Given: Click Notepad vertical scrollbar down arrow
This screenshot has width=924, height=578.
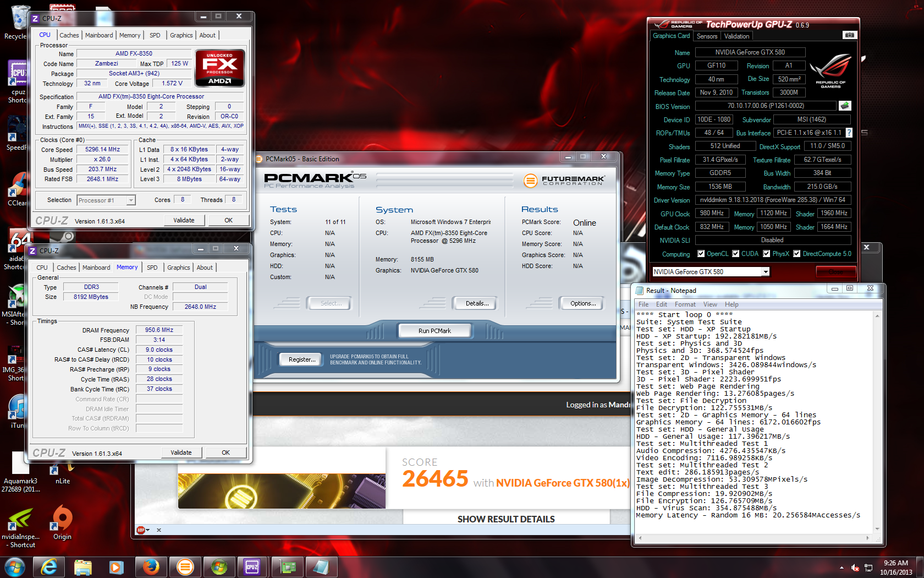Looking at the screenshot, I should 877,530.
